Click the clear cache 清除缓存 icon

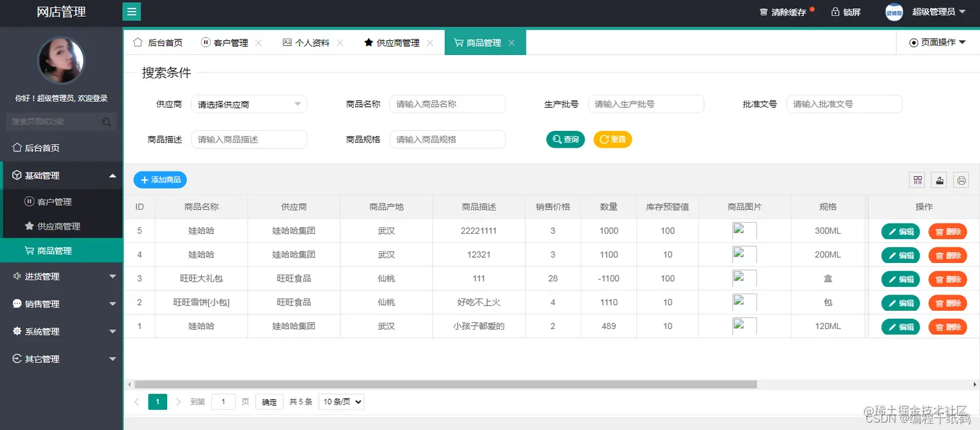click(764, 12)
